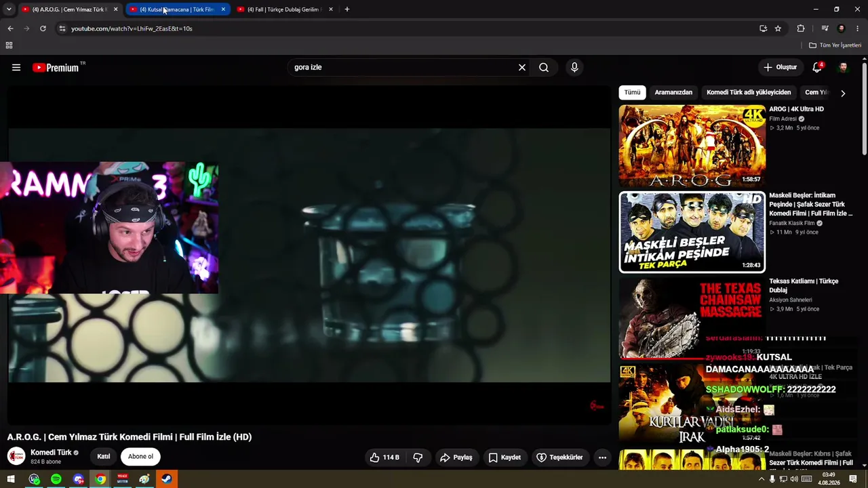The image size is (868, 488).
Task: Focus the YouTube search field
Action: 403,67
